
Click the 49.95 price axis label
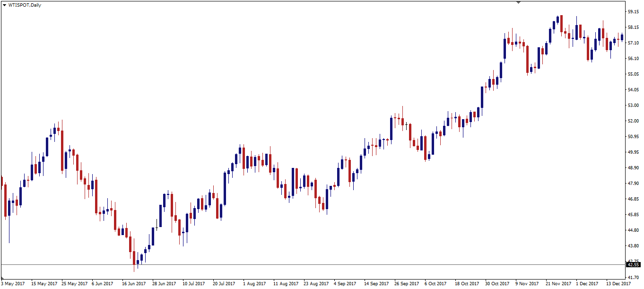pyautogui.click(x=634, y=152)
